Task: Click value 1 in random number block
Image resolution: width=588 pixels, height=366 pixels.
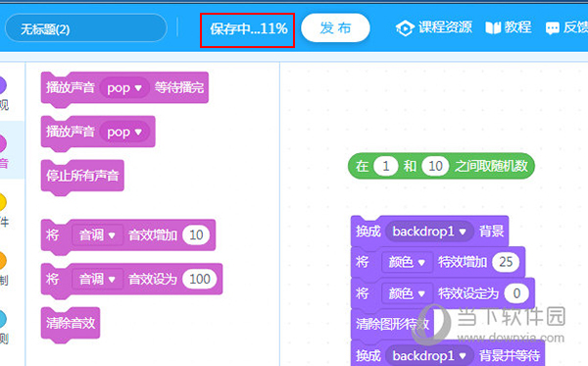Action: click(x=386, y=166)
